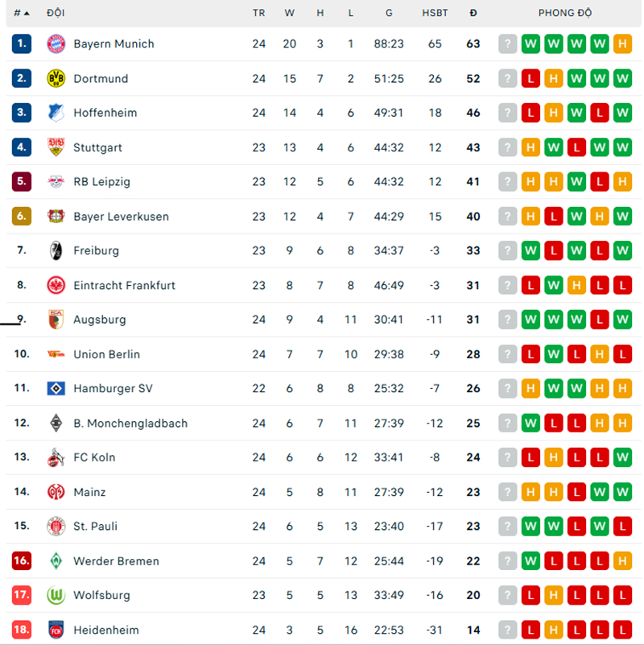Sort by the HSBT goal difference header
This screenshot has height=645, width=644.
click(x=436, y=14)
